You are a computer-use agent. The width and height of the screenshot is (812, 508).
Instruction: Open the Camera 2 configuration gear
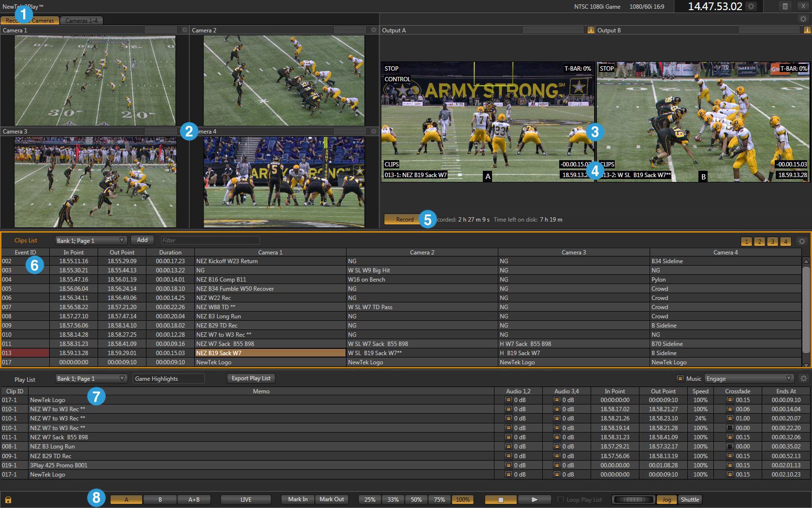[374, 30]
